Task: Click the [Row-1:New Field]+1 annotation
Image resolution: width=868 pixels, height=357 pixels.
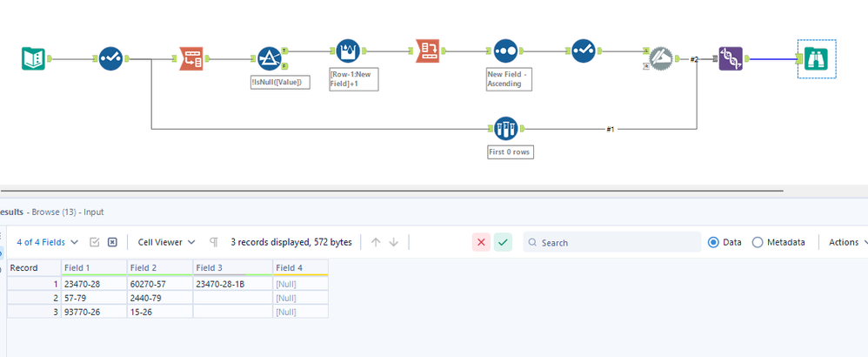Action: 354,79
